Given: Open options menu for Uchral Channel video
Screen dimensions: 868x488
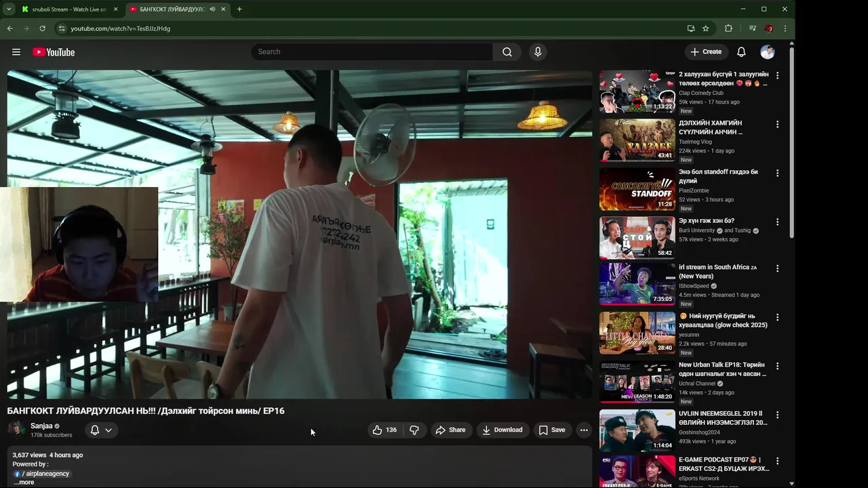Looking at the screenshot, I should coord(777,365).
